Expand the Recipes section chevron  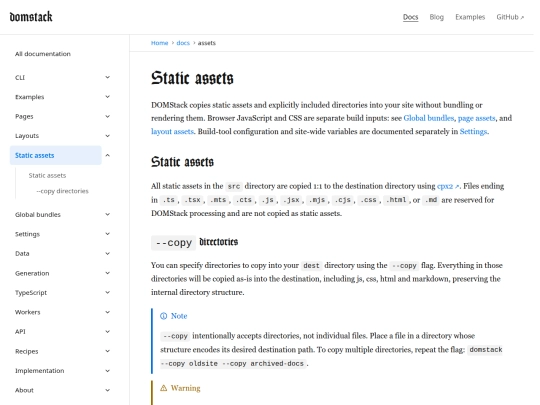point(107,351)
